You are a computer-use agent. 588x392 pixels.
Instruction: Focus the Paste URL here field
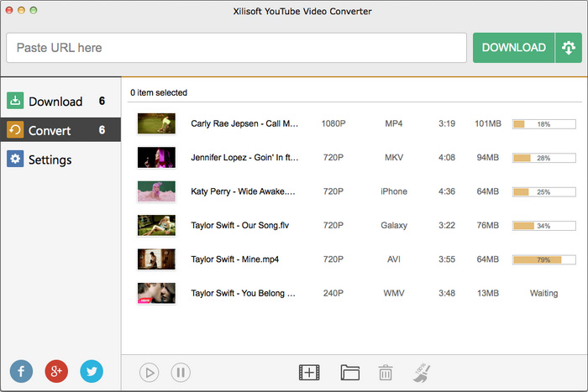pyautogui.click(x=236, y=48)
